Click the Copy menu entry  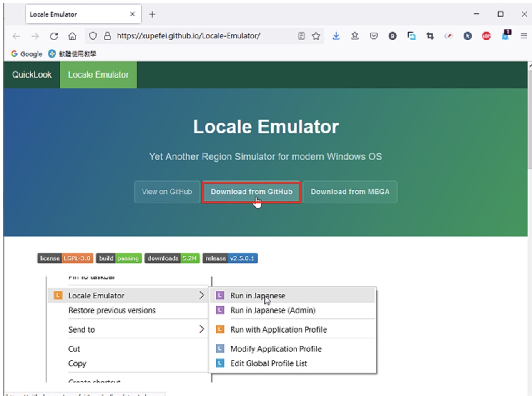pyautogui.click(x=77, y=363)
